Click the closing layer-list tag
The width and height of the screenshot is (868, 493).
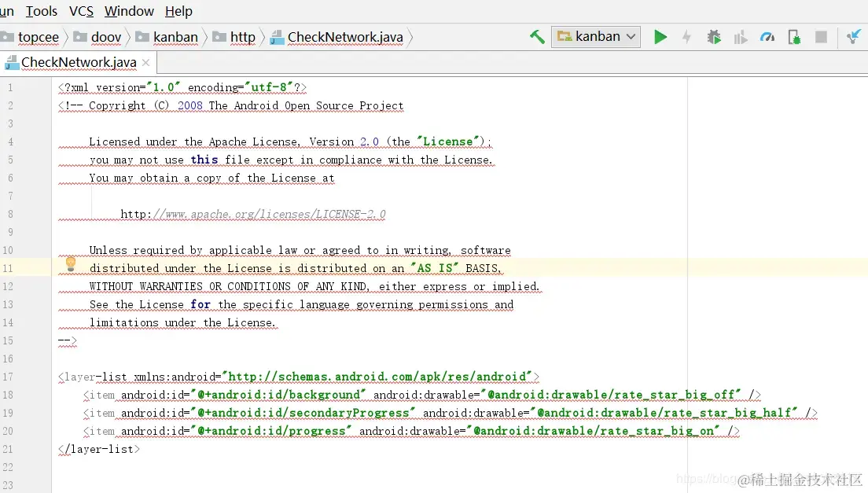tap(99, 449)
